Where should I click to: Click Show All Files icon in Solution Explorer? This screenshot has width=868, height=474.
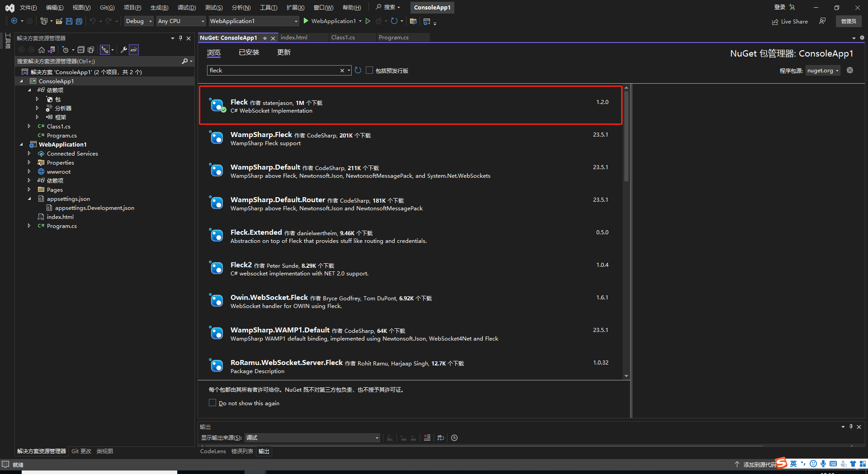click(x=91, y=50)
